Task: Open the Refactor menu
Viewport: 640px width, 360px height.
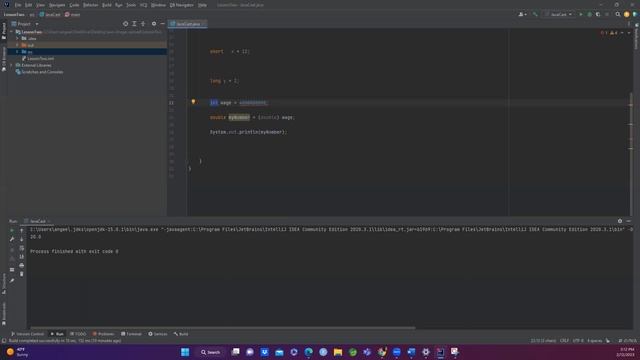Action: pos(91,5)
